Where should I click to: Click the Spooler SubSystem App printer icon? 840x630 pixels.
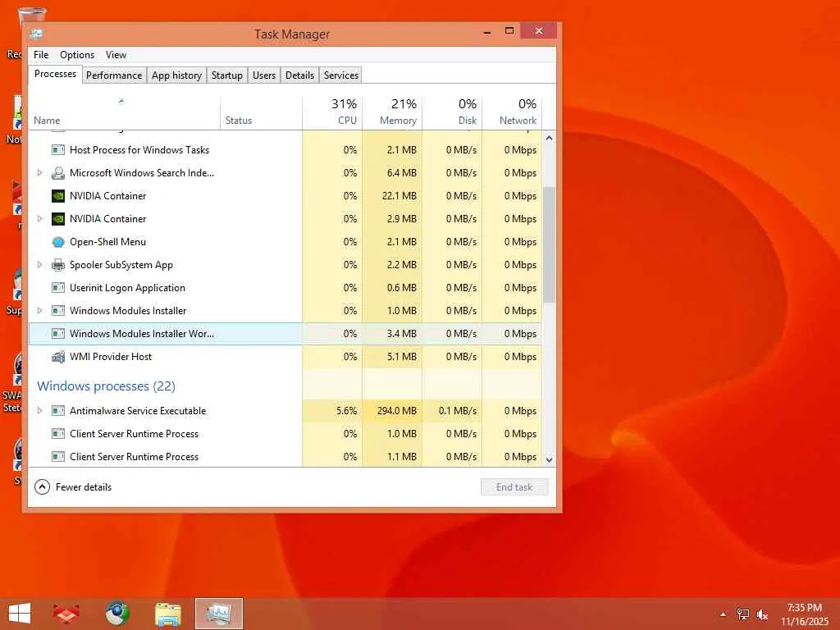[58, 265]
